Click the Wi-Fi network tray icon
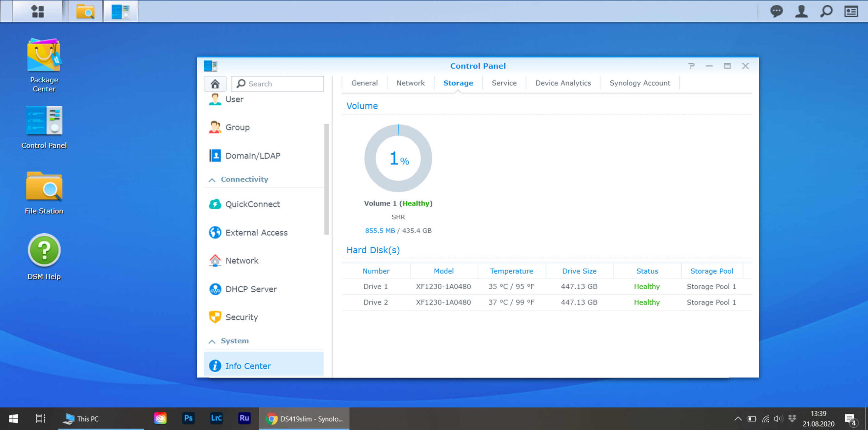868x430 pixels. (x=765, y=419)
